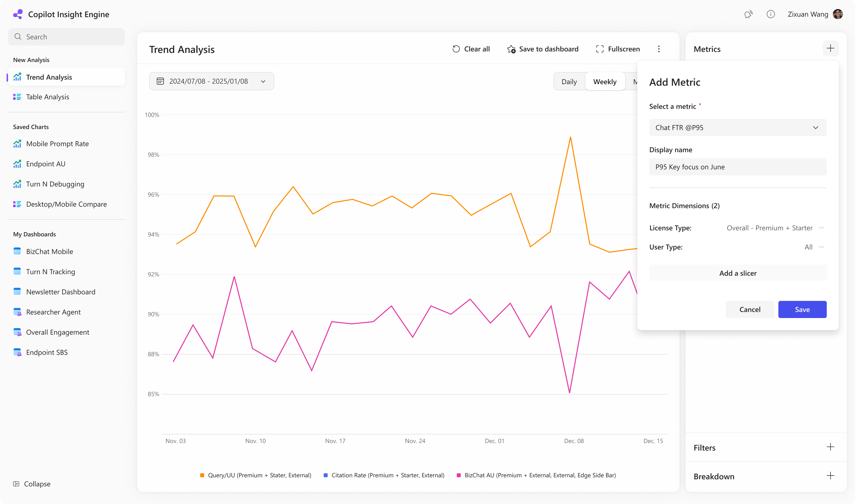Click the feedback megaphone icon in header
This screenshot has width=855, height=504.
(x=748, y=14)
